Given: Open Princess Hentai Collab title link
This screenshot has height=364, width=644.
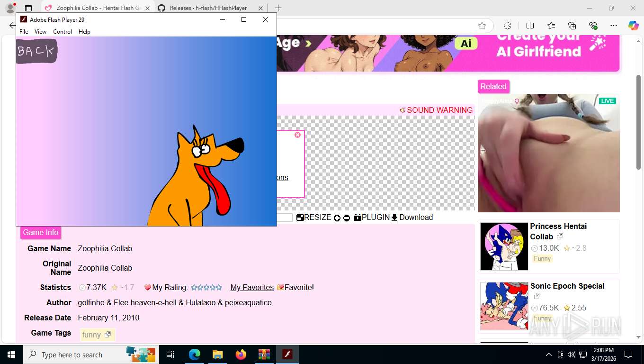Looking at the screenshot, I should [558, 231].
